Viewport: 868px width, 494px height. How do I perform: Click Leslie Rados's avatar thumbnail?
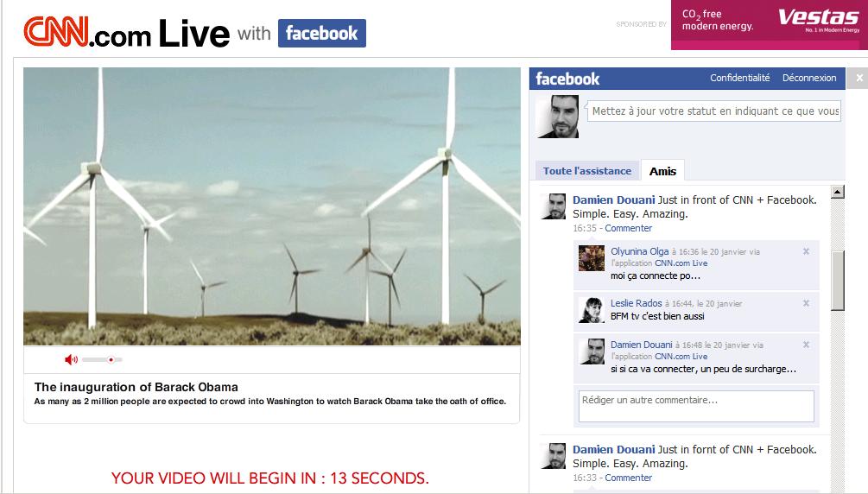pos(592,310)
